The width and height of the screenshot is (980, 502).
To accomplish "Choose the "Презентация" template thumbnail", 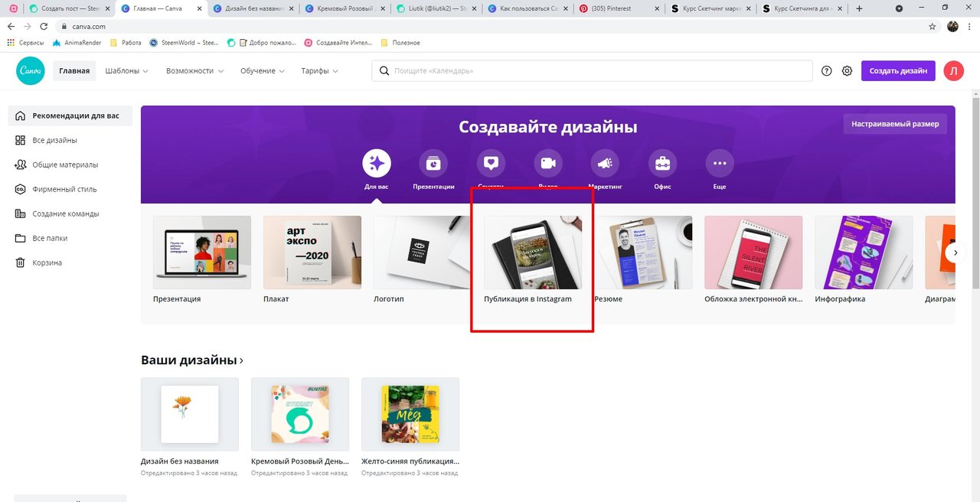I will click(x=202, y=252).
